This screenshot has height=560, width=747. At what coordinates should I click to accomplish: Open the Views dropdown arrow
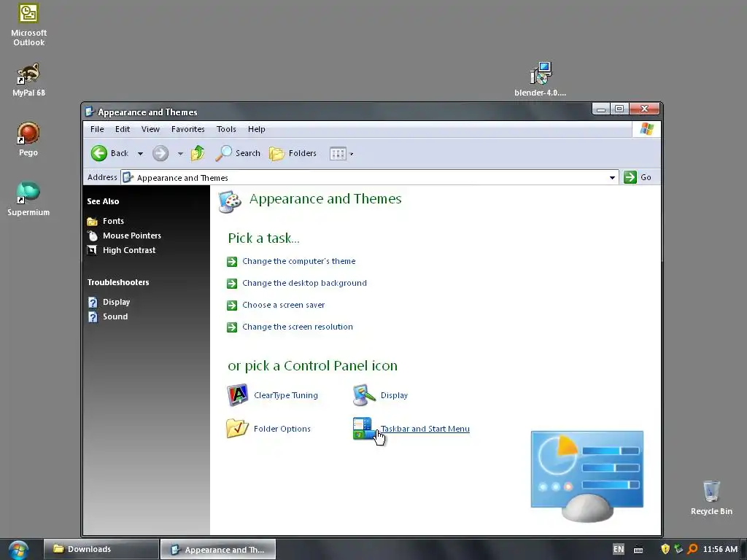[352, 154]
